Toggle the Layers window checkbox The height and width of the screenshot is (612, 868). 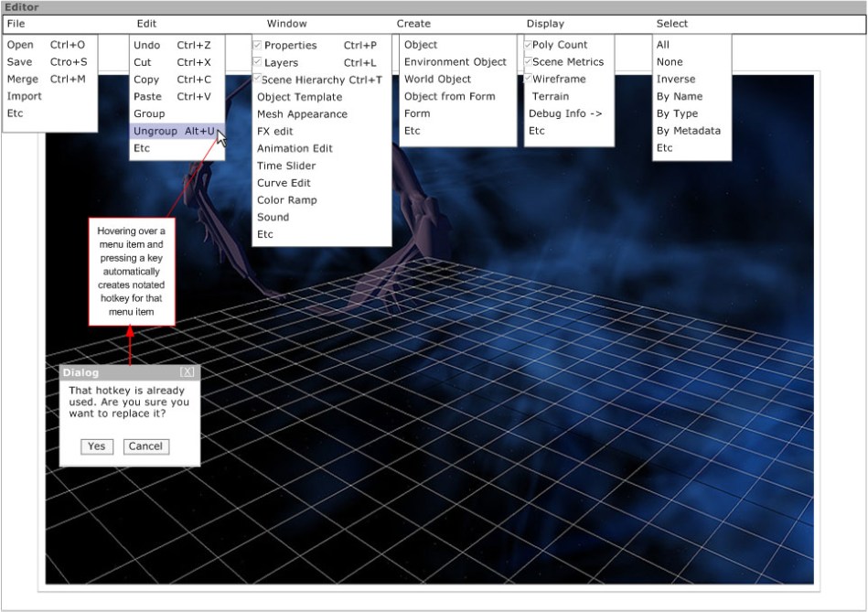coord(258,62)
